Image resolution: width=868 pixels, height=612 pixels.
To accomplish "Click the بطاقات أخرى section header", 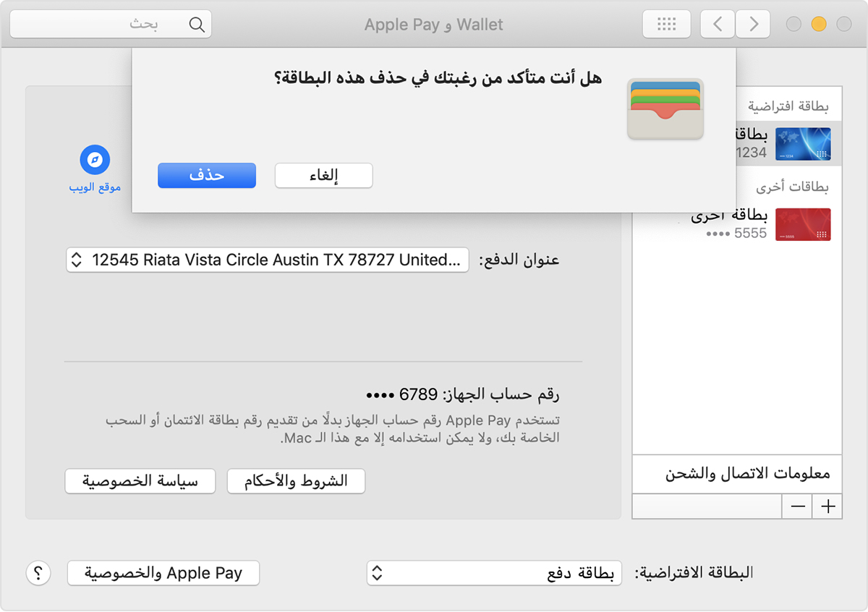I will (x=793, y=187).
